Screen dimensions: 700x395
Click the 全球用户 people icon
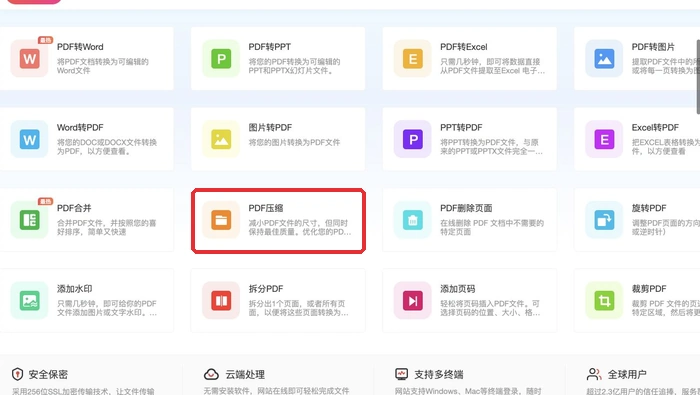[594, 374]
